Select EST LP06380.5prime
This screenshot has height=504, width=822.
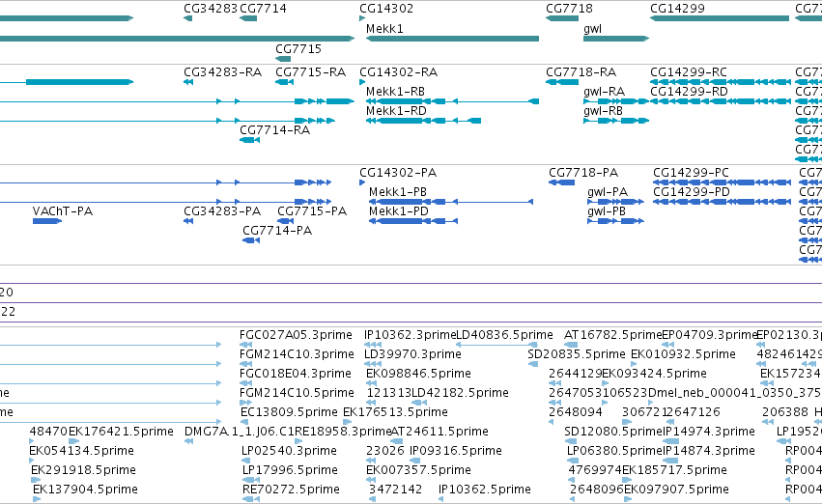point(615,451)
